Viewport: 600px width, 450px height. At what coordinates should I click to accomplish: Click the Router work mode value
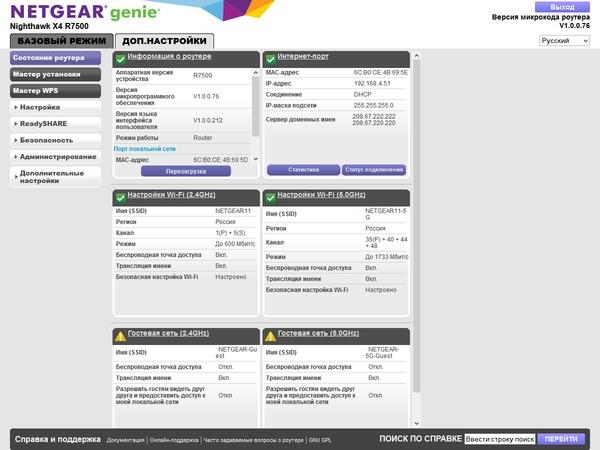pos(202,138)
